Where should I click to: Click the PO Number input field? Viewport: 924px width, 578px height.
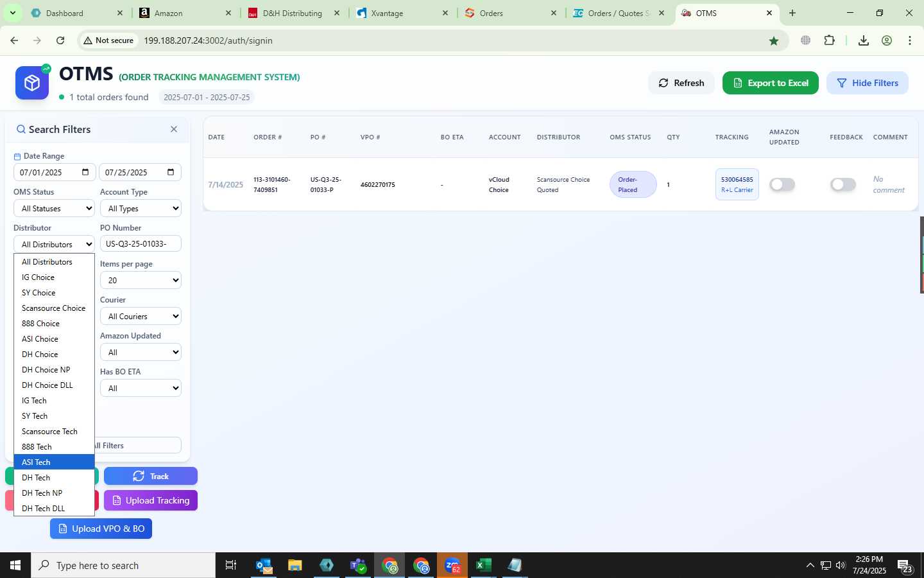tap(141, 244)
